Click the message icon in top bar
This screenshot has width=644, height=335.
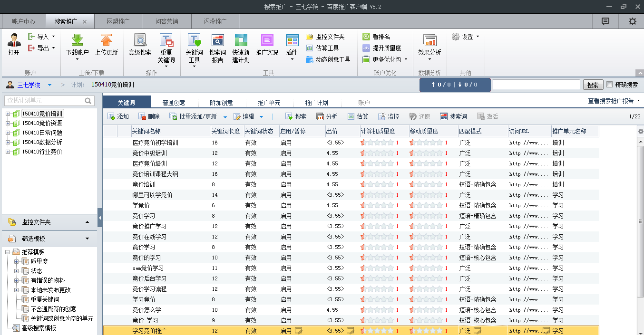click(605, 21)
